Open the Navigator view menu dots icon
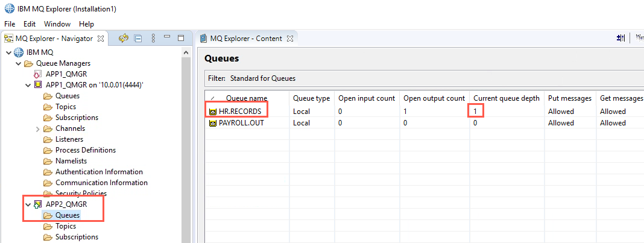The image size is (644, 243). 153,39
